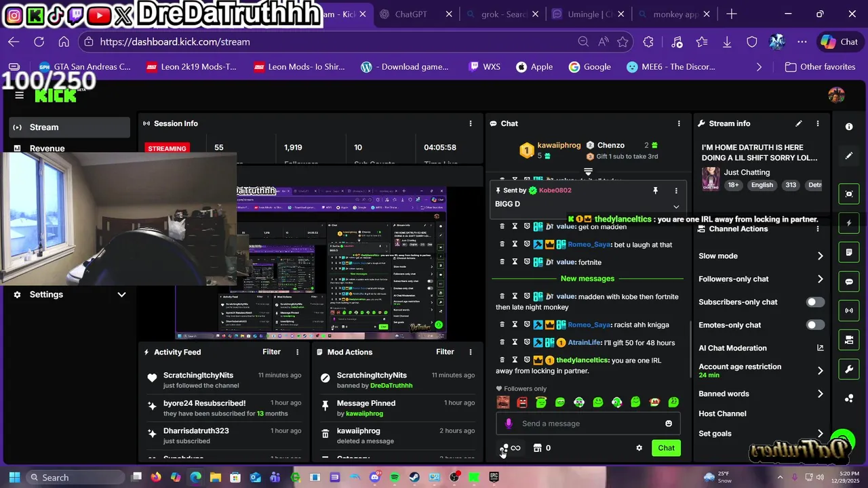The width and height of the screenshot is (868, 488).
Task: Open Session Info three-dot options
Action: tap(471, 123)
